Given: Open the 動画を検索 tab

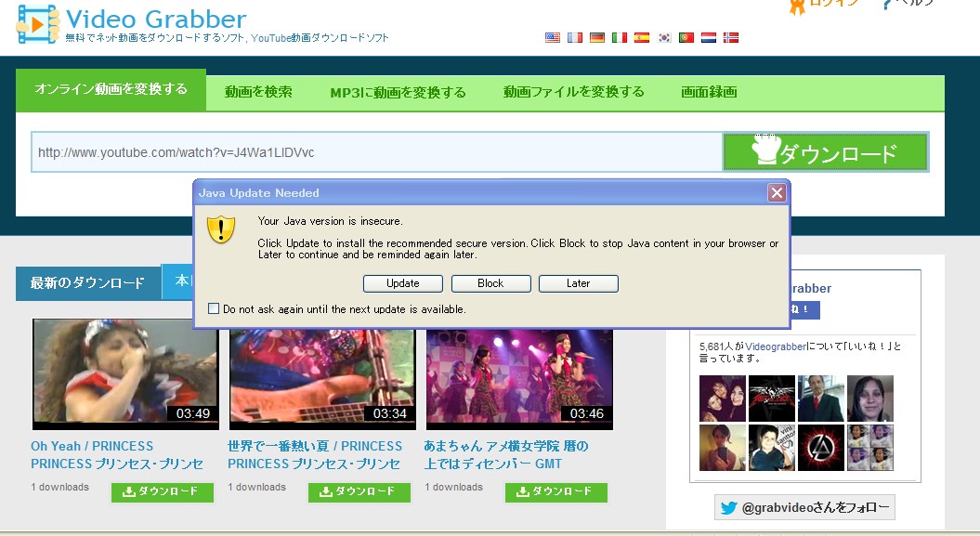Looking at the screenshot, I should tap(259, 93).
